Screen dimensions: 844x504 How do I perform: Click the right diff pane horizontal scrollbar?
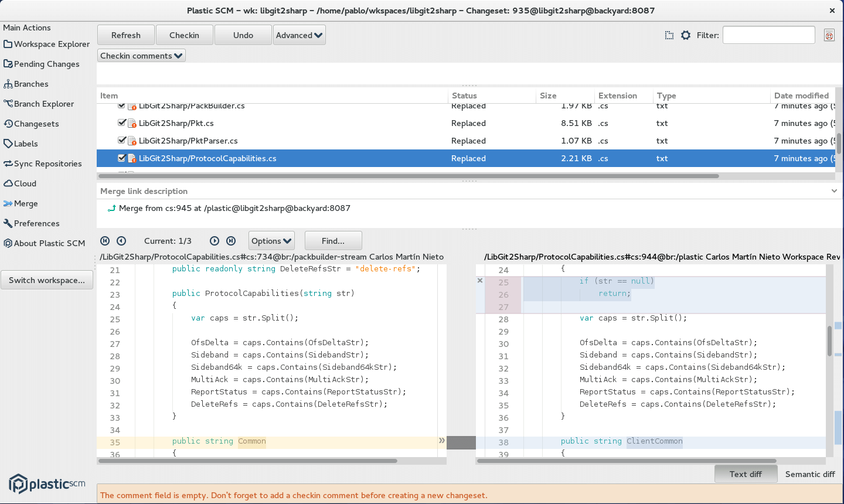627,461
